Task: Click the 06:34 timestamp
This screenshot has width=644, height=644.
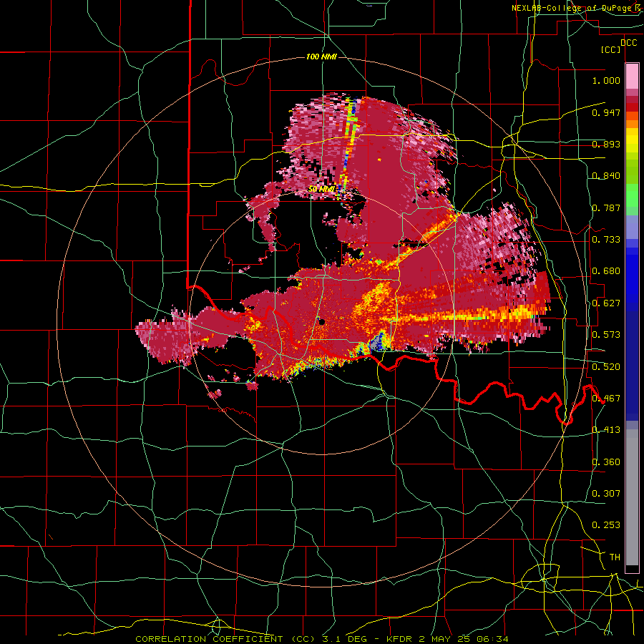Action: [492, 639]
